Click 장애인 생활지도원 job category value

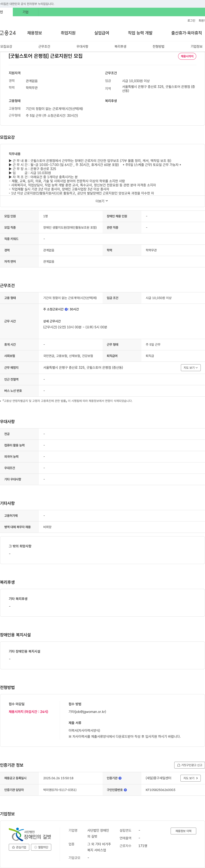coord(70,227)
